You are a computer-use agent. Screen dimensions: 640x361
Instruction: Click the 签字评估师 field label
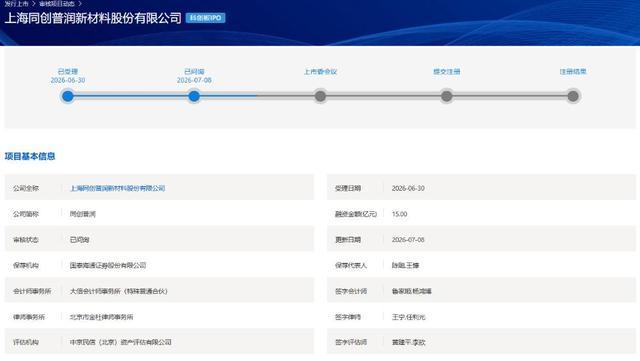tap(351, 342)
